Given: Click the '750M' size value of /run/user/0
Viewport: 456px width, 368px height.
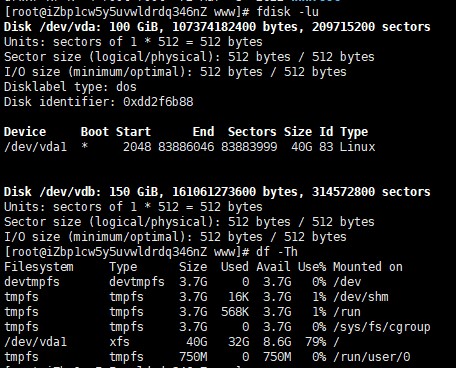Looking at the screenshot, I should click(193, 357).
